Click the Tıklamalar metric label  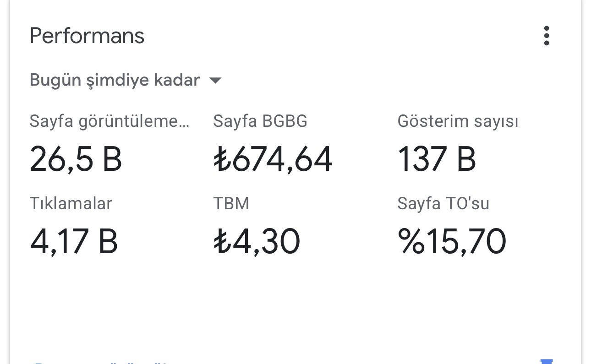[71, 203]
